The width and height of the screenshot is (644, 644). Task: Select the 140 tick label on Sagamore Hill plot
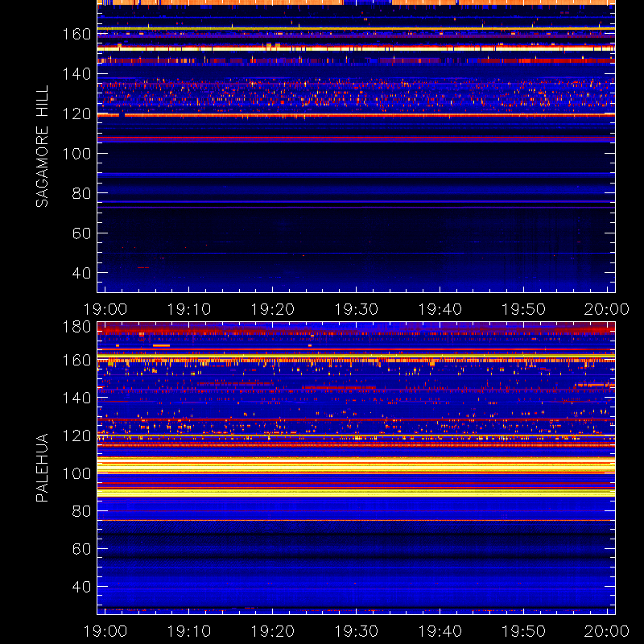76,74
